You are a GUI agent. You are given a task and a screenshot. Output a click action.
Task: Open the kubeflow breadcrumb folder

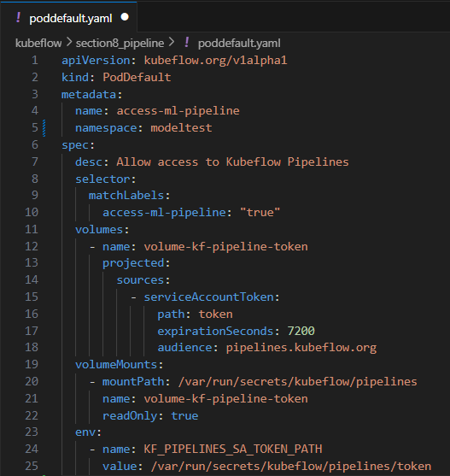tap(38, 43)
